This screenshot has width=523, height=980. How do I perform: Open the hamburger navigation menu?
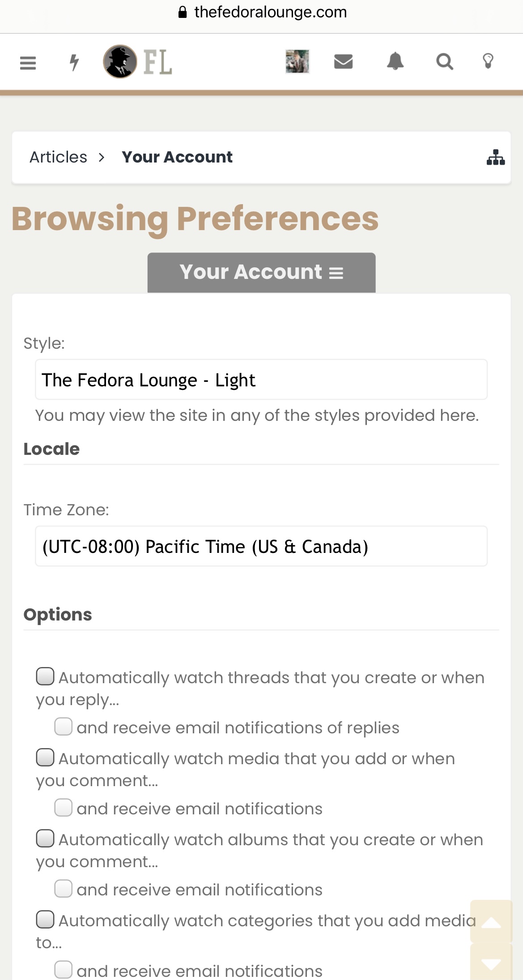pos(28,62)
